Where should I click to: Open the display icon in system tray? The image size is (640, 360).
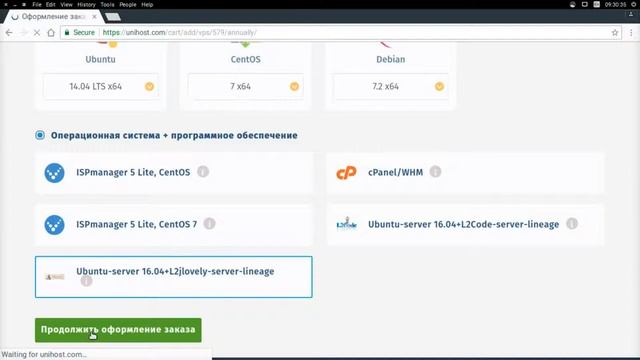[x=584, y=4]
